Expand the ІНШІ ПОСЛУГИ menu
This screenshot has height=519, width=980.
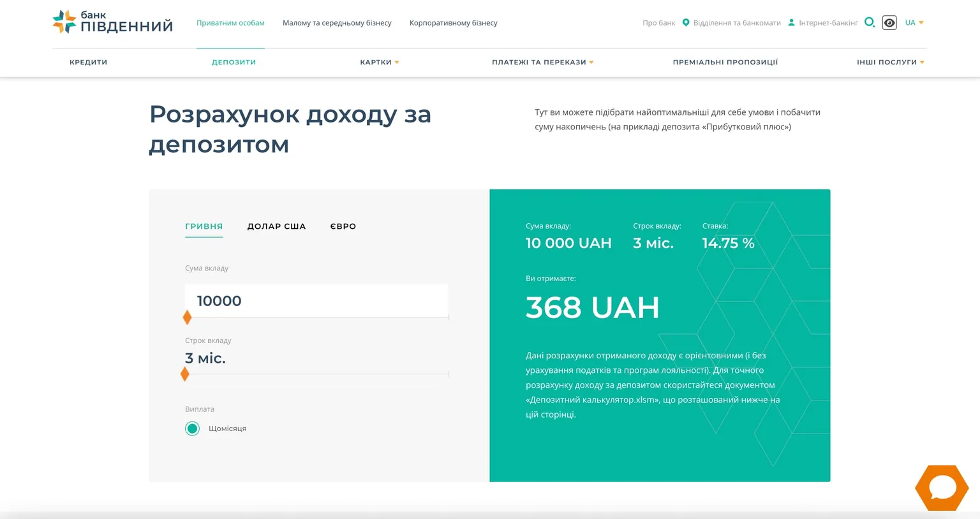click(x=891, y=62)
